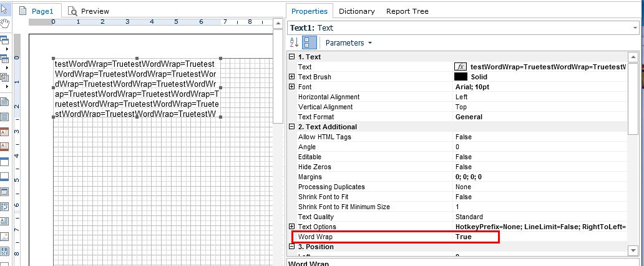Select the Image component tool icon

(x=4, y=237)
